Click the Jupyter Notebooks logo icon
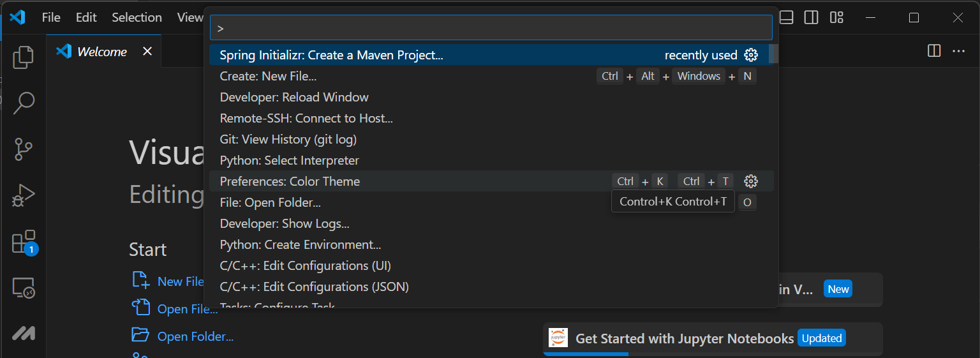The height and width of the screenshot is (358, 980). click(x=558, y=338)
